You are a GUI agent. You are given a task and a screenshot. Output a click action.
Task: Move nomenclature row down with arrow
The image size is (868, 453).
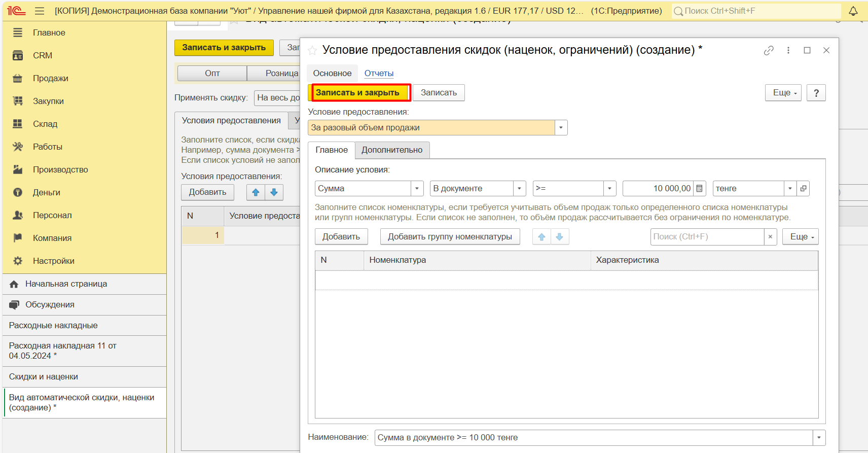(x=560, y=237)
